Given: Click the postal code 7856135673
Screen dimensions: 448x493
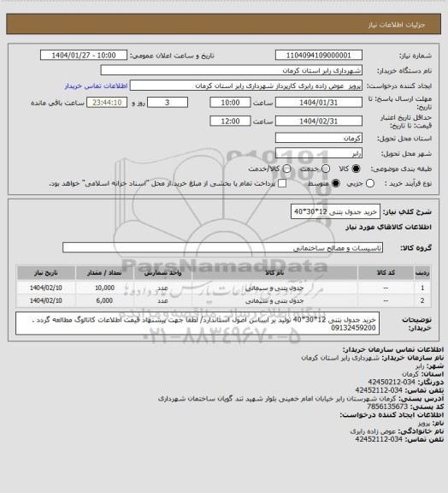Looking at the screenshot, I should point(387,407).
